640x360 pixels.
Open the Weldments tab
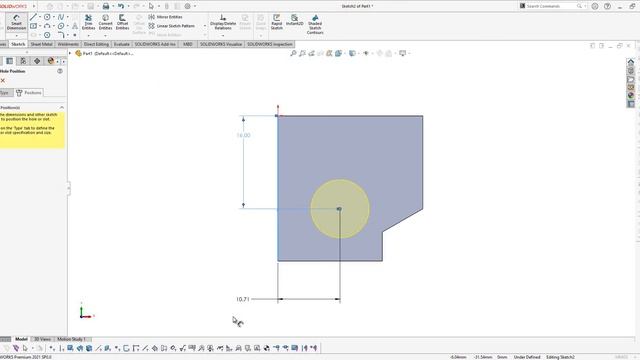(68, 44)
